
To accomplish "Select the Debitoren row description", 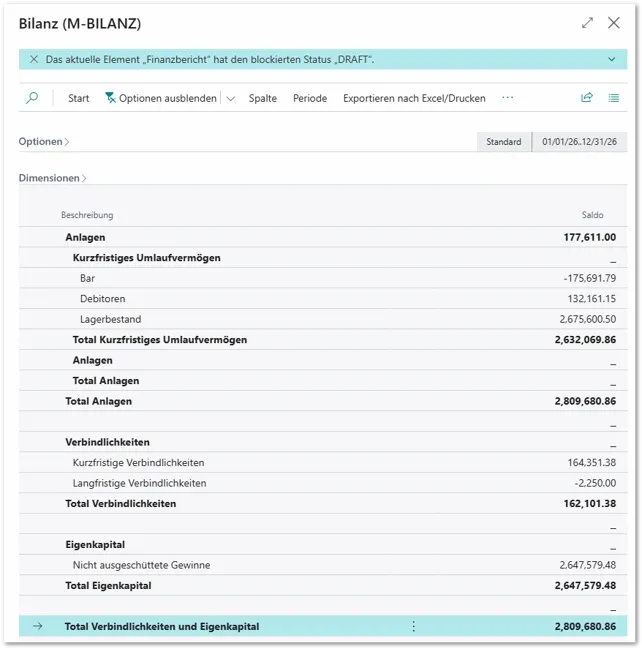I will click(103, 299).
